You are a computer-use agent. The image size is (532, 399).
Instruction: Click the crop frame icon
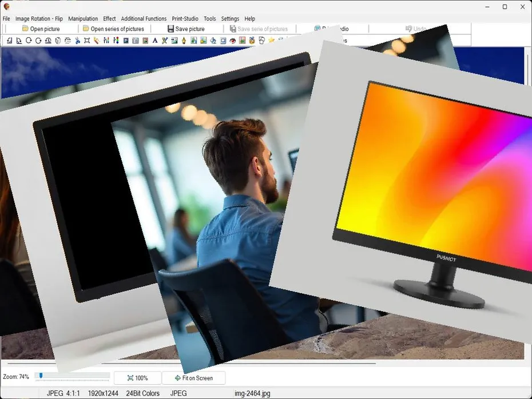point(87,40)
